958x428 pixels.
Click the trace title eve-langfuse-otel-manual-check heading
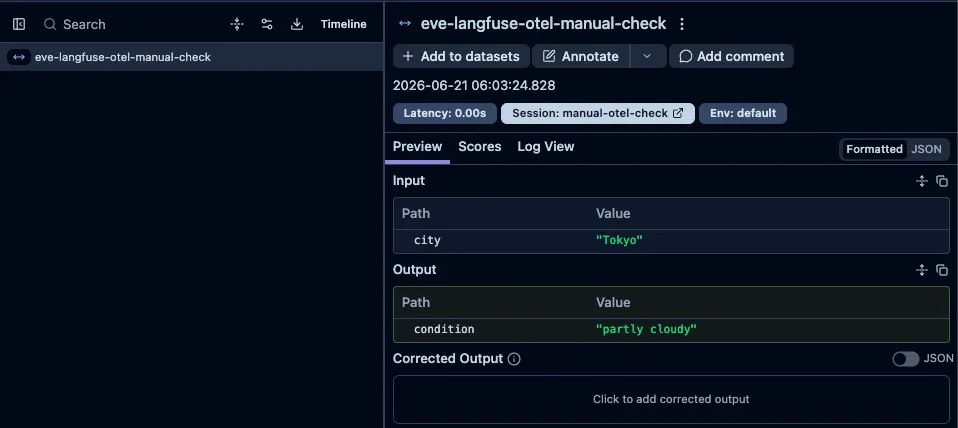click(x=543, y=24)
